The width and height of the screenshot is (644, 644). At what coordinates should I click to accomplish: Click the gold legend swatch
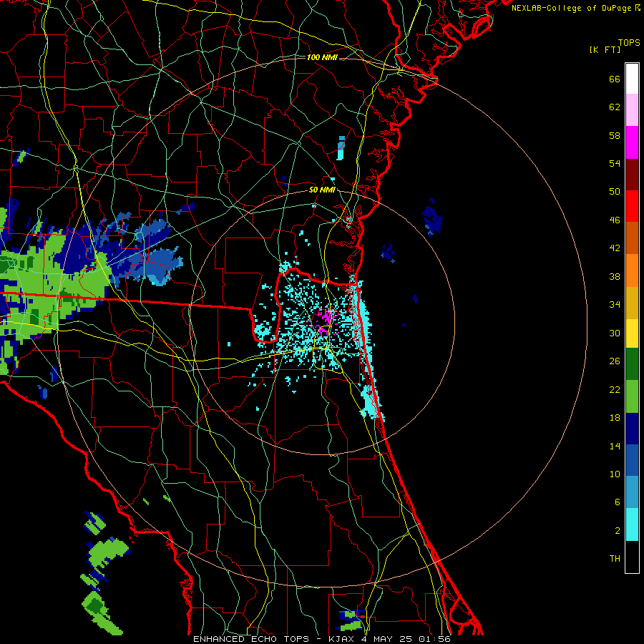632,302
